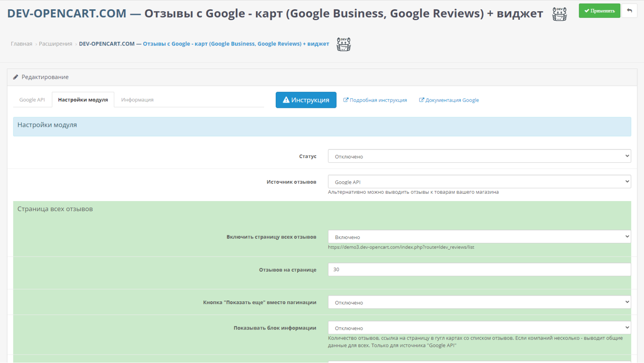The image size is (644, 363).
Task: Click the Страница всех отзывов section heading
Action: point(55,209)
